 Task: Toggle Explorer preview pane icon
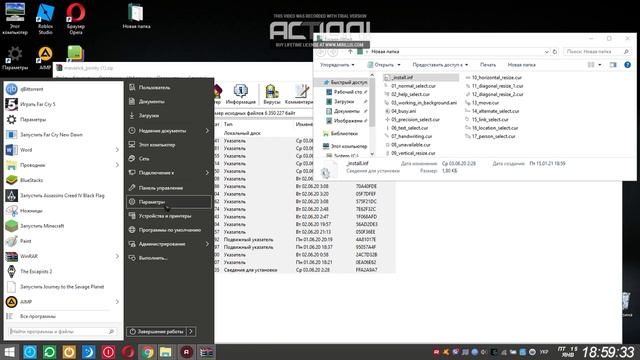[613, 64]
